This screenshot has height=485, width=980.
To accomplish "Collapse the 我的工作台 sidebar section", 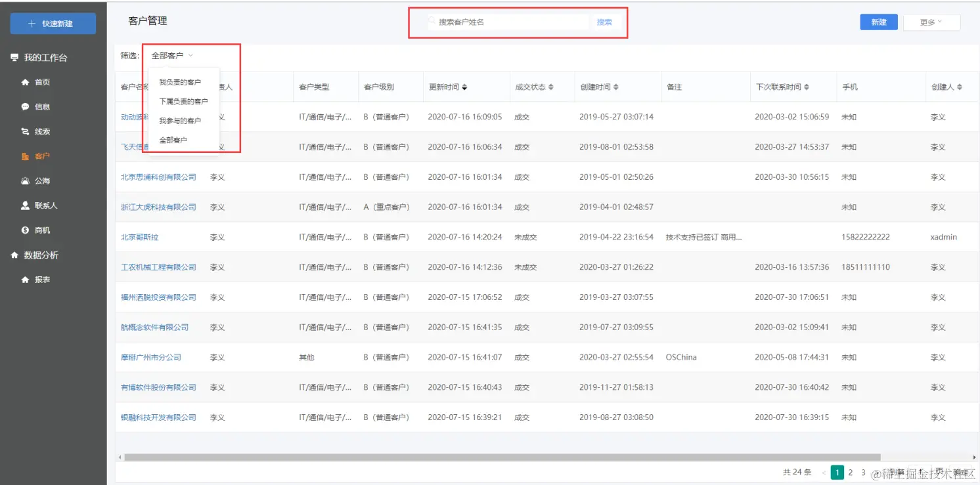I will (45, 58).
